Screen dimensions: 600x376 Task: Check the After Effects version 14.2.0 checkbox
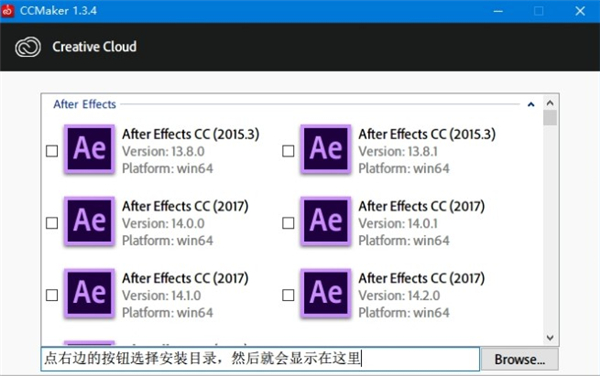(x=288, y=295)
